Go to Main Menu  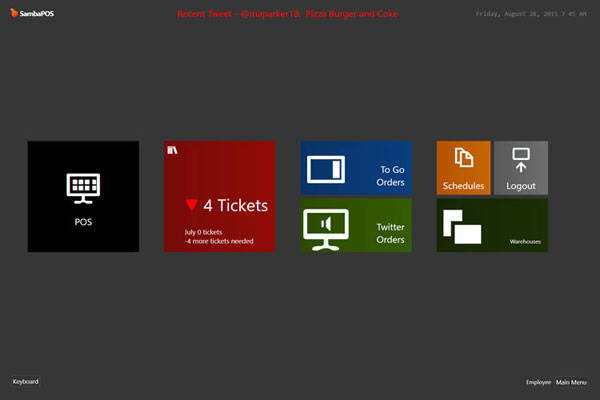coord(572,383)
